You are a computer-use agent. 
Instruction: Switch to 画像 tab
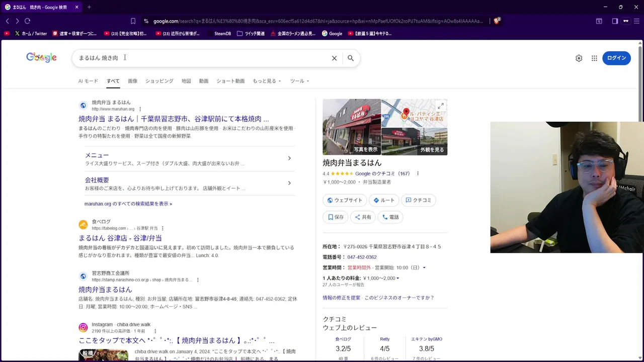[132, 81]
